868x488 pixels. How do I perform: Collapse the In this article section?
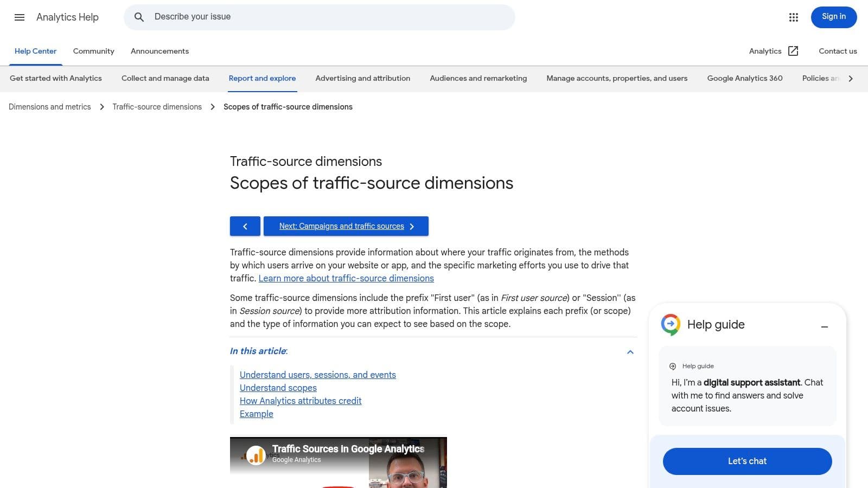tap(630, 352)
